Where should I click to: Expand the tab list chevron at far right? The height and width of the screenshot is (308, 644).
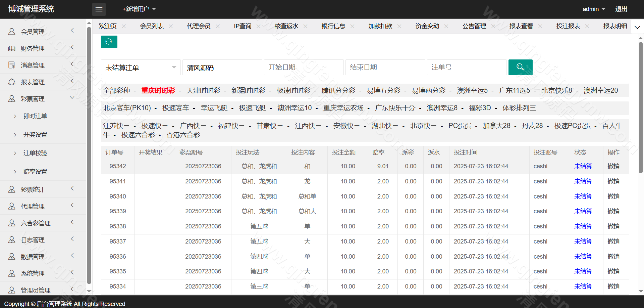637,27
